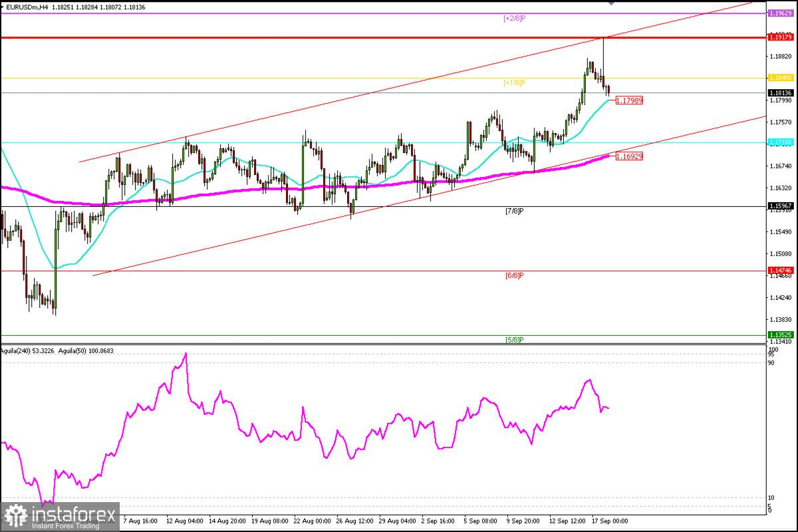798x532 pixels.
Task: Click the 19 Aug 08:00 time label
Action: [x=269, y=521]
